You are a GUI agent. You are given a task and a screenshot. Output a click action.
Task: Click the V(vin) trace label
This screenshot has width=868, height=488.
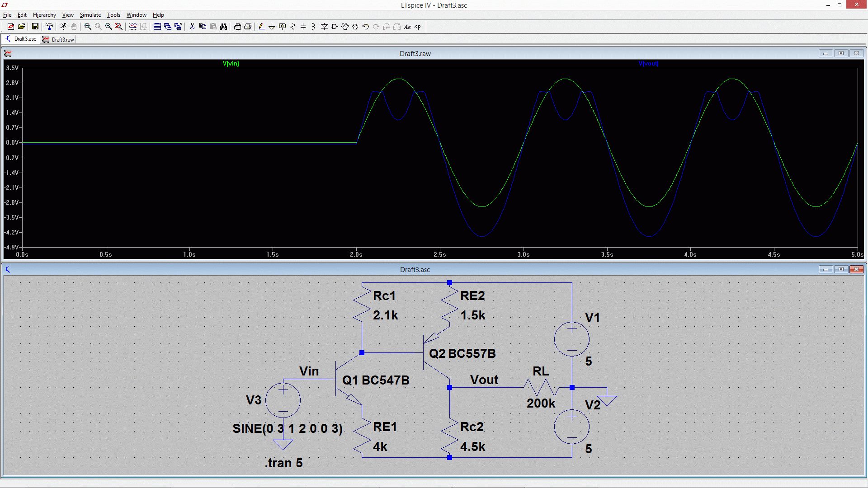pos(231,64)
